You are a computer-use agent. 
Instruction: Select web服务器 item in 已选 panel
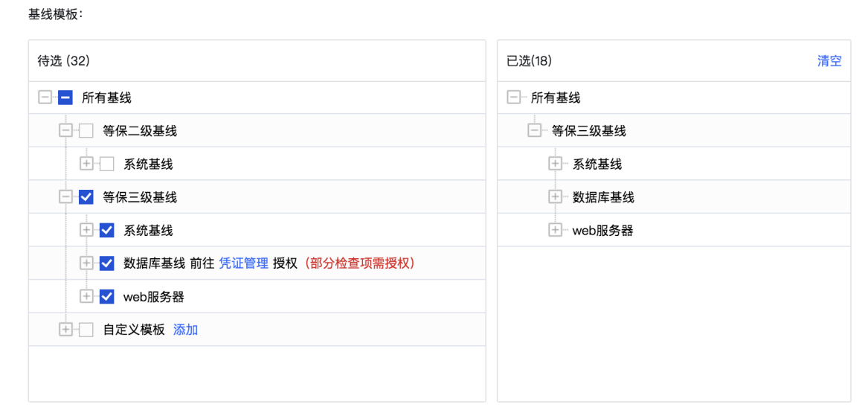pyautogui.click(x=602, y=230)
